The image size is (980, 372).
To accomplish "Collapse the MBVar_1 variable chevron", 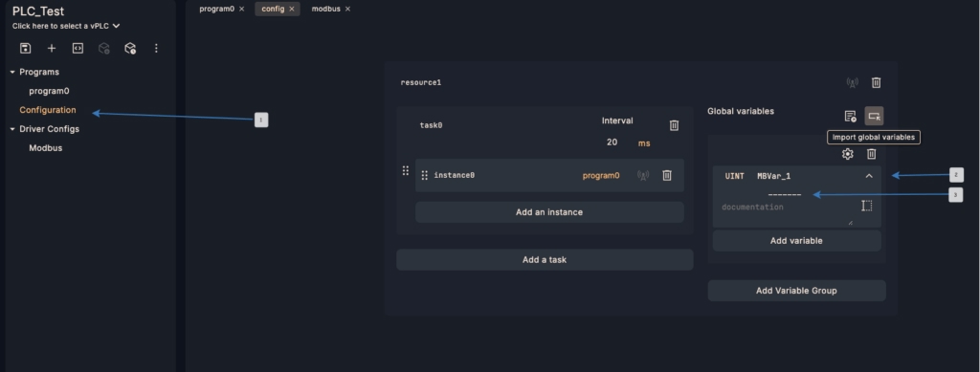I will point(869,176).
